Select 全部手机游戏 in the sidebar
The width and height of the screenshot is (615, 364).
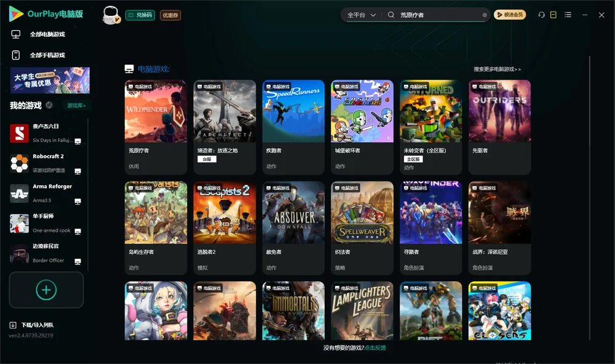[x=47, y=55]
